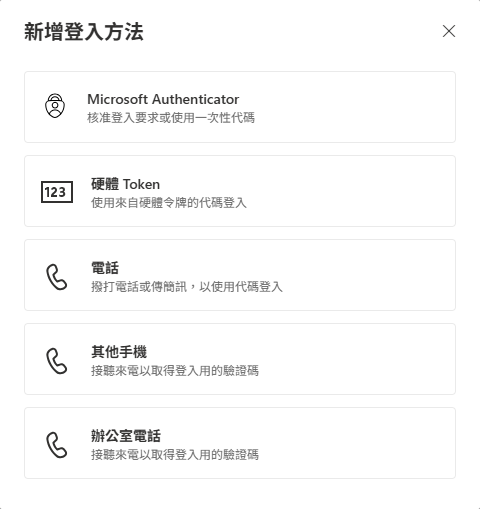Click description 使用來自硬體令牌的代碼登入
480x509 pixels.
point(169,203)
